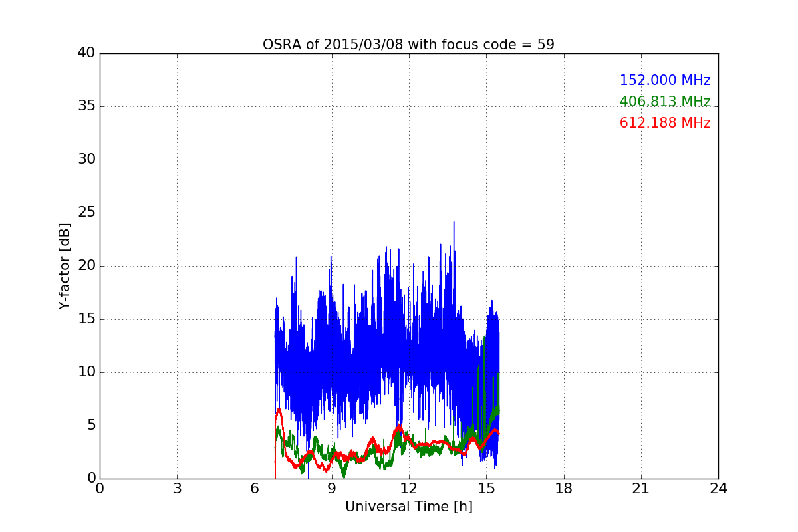
Task: Click the plot title mentioning focus code 59
Action: [408, 45]
